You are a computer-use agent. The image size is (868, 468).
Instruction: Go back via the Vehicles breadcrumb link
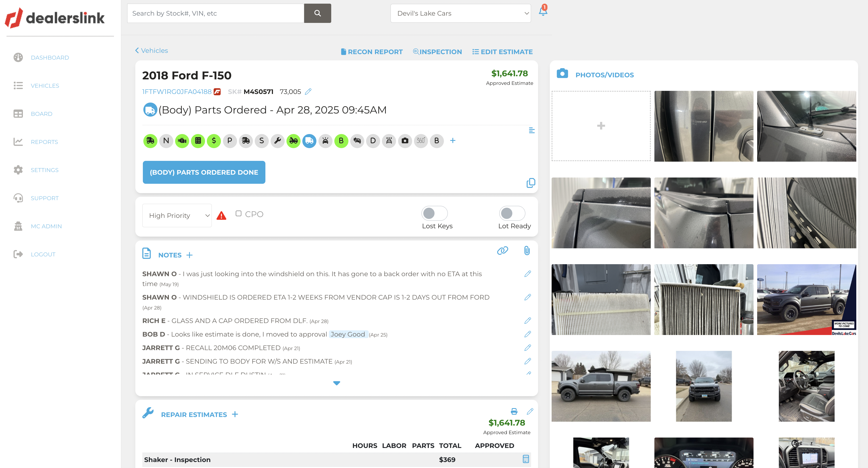point(152,50)
